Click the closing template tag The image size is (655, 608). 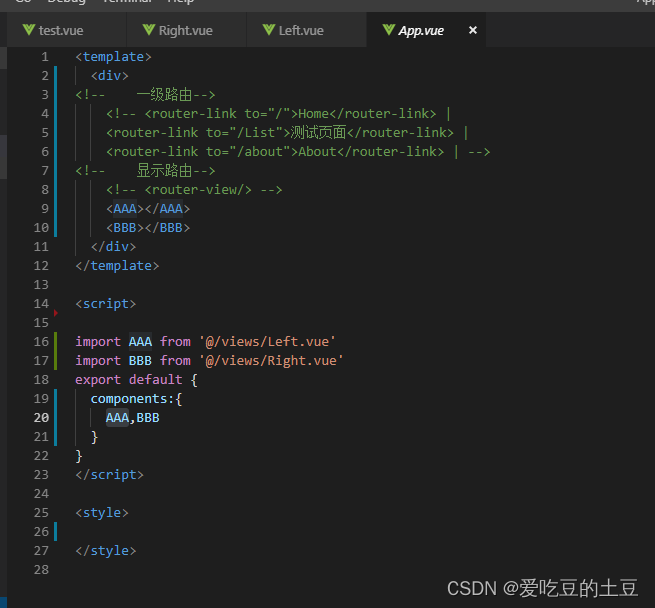(x=117, y=266)
